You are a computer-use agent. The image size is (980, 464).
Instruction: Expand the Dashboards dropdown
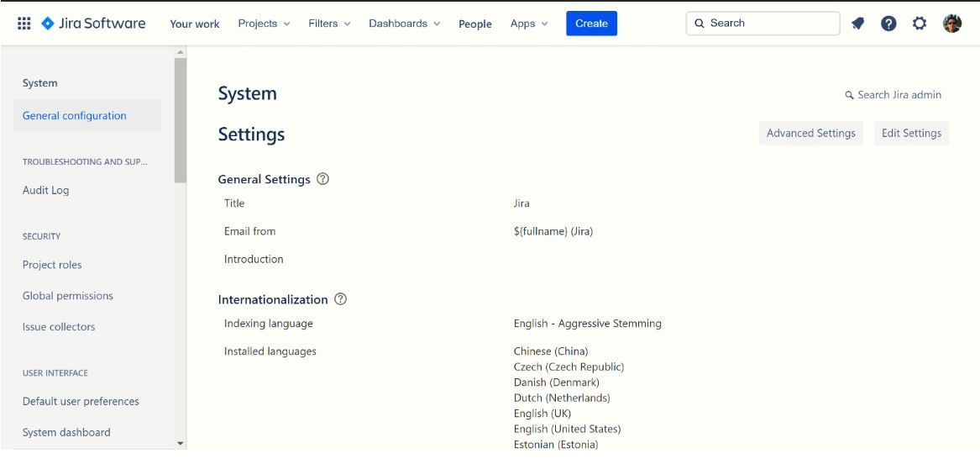pos(405,24)
